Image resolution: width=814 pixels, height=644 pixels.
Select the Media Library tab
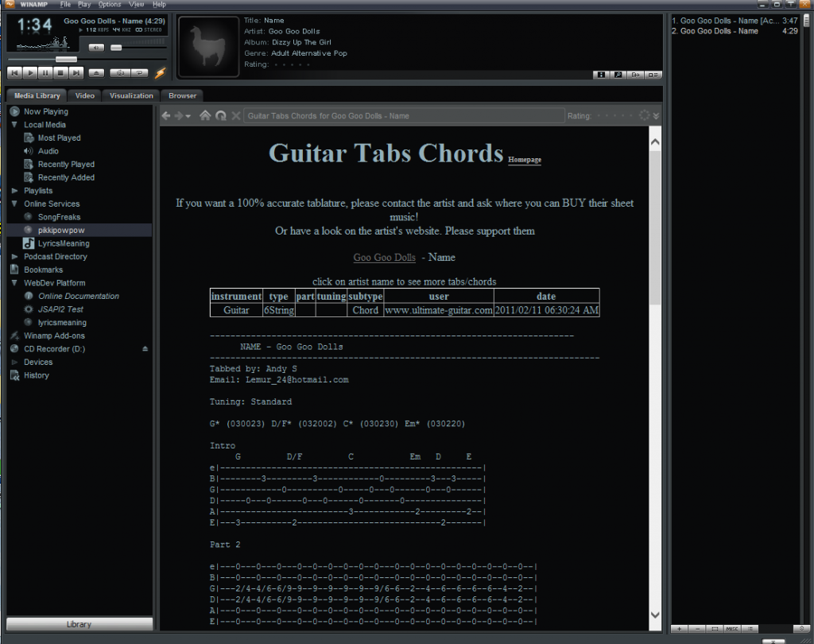37,95
